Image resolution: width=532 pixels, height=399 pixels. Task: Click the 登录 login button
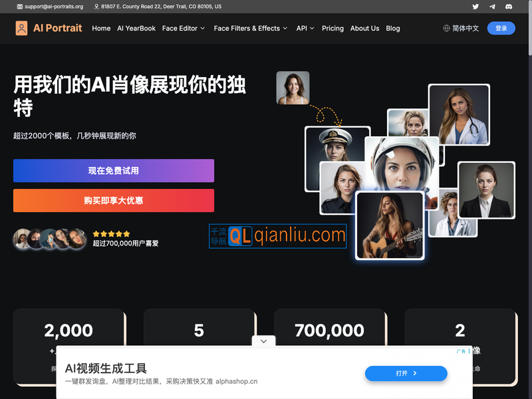pyautogui.click(x=501, y=28)
